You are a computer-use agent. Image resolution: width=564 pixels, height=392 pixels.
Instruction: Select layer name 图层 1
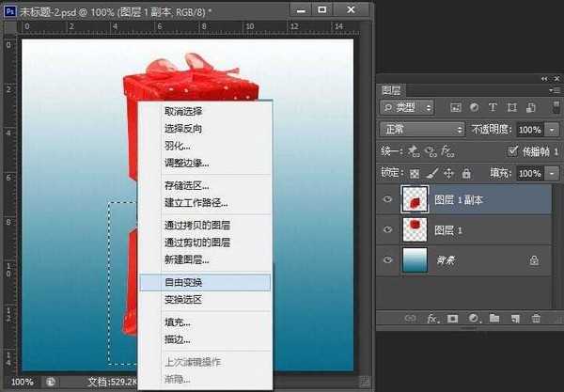(x=448, y=230)
